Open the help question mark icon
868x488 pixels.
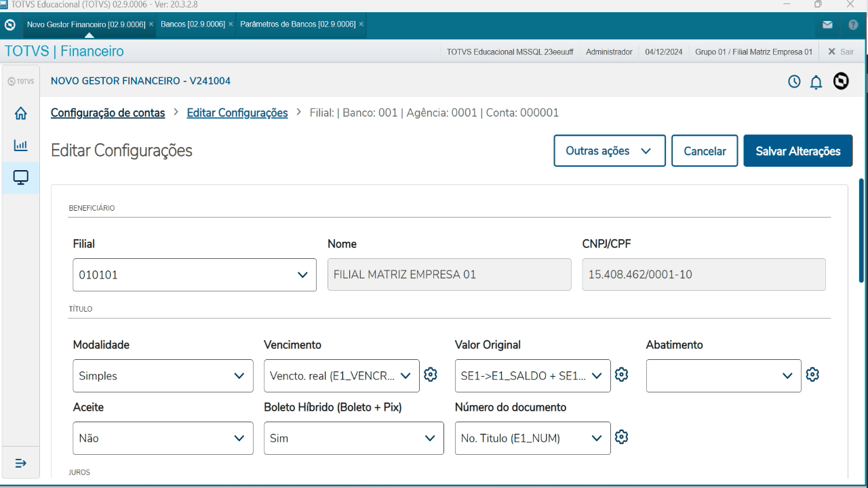[x=853, y=24]
